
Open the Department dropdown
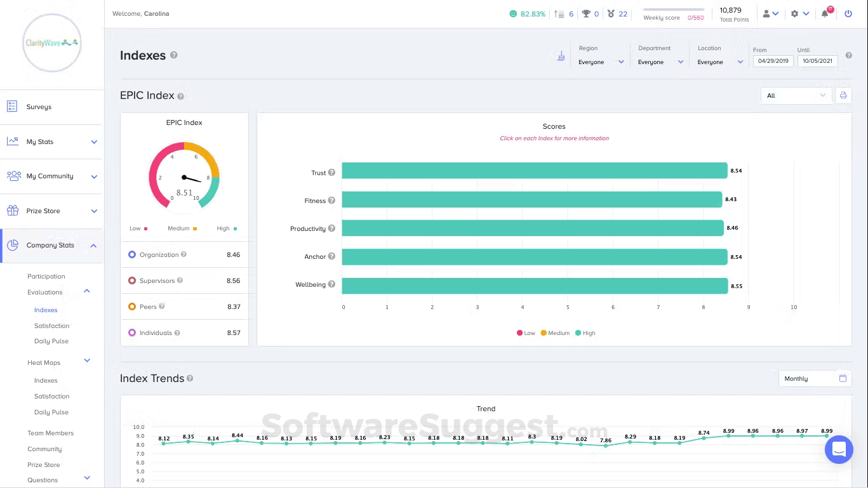660,62
